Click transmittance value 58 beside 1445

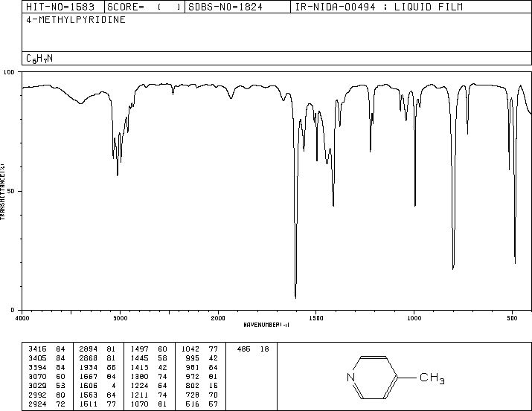pyautogui.click(x=162, y=358)
